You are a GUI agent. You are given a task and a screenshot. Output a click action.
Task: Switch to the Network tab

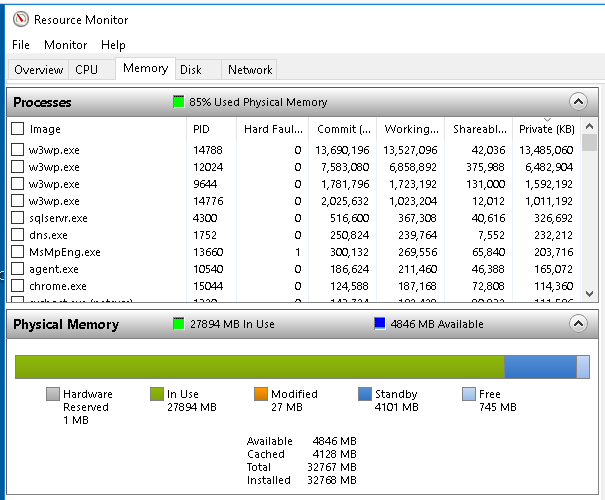[250, 70]
